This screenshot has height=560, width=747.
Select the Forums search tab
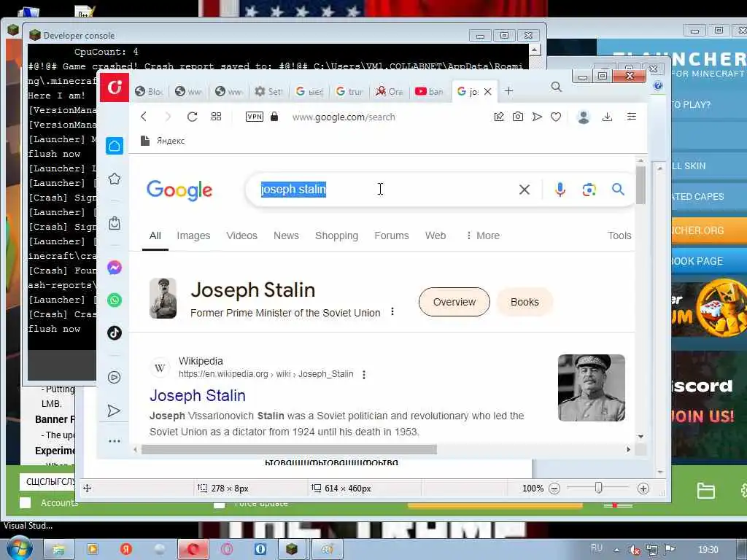pyautogui.click(x=392, y=236)
